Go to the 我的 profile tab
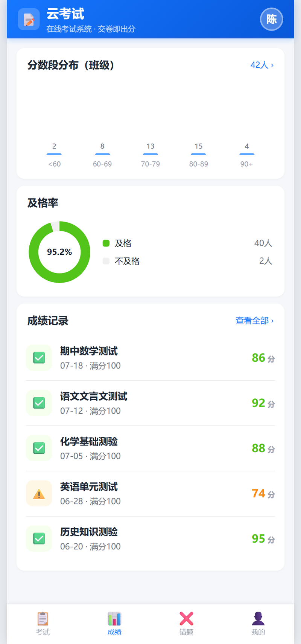 pos(258,624)
